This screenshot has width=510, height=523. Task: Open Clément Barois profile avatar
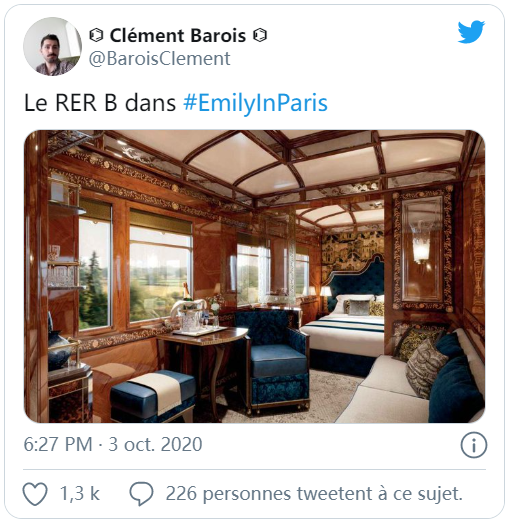click(x=52, y=46)
